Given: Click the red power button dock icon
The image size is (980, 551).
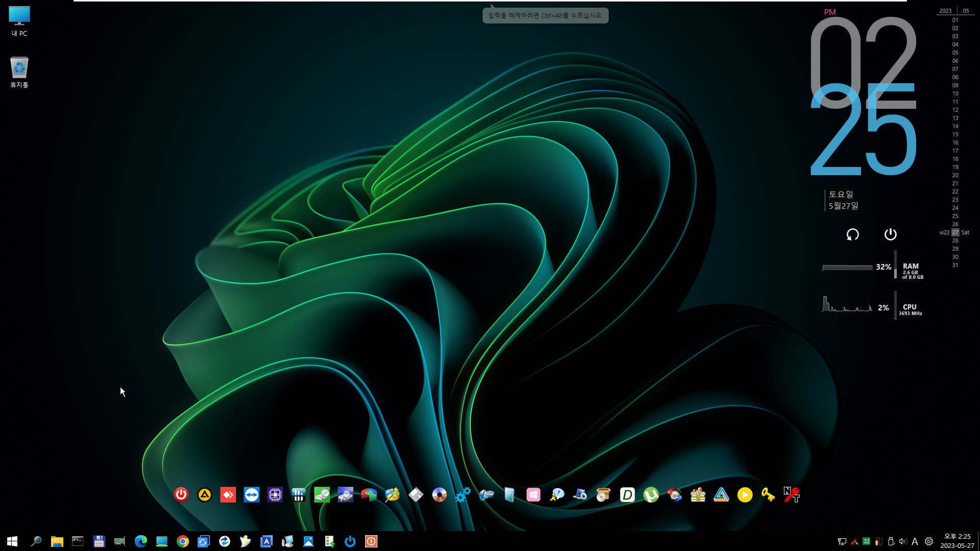Looking at the screenshot, I should coord(181,494).
